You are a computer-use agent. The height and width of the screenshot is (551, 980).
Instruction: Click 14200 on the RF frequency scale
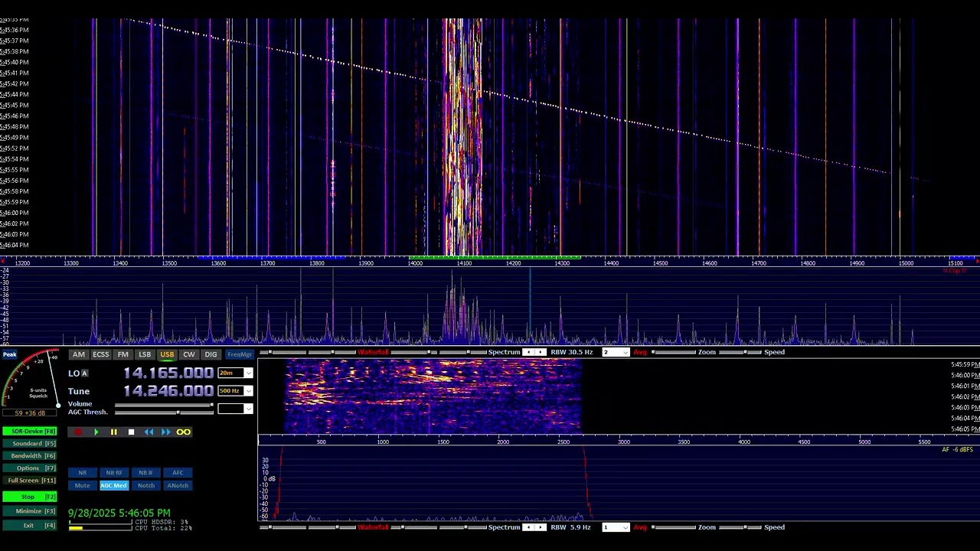point(513,263)
